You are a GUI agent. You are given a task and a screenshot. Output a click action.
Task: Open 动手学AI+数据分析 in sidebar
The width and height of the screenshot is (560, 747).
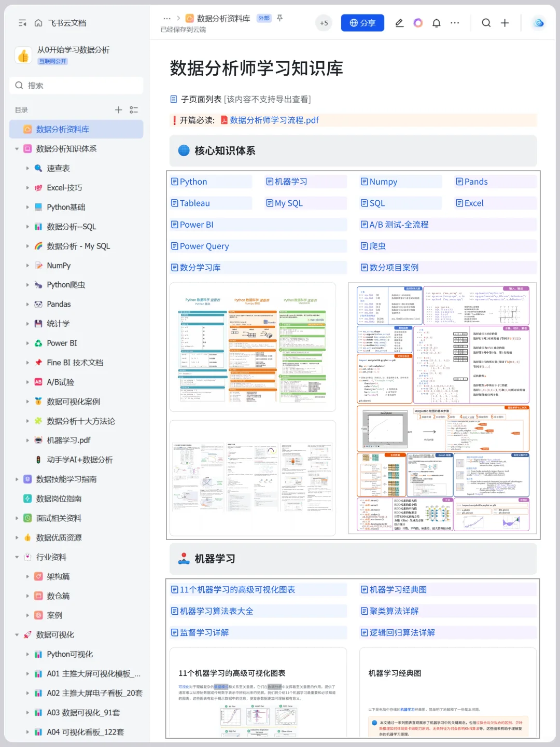tap(80, 460)
